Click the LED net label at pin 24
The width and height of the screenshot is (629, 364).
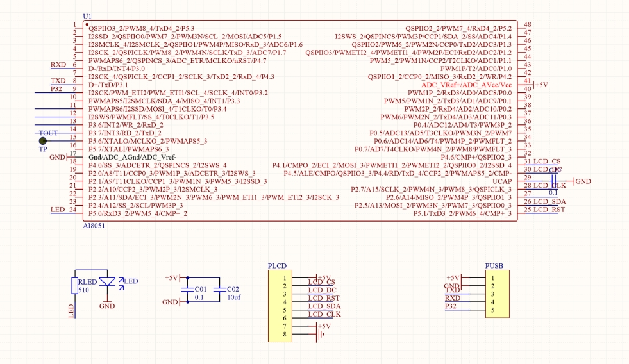pyautogui.click(x=58, y=210)
